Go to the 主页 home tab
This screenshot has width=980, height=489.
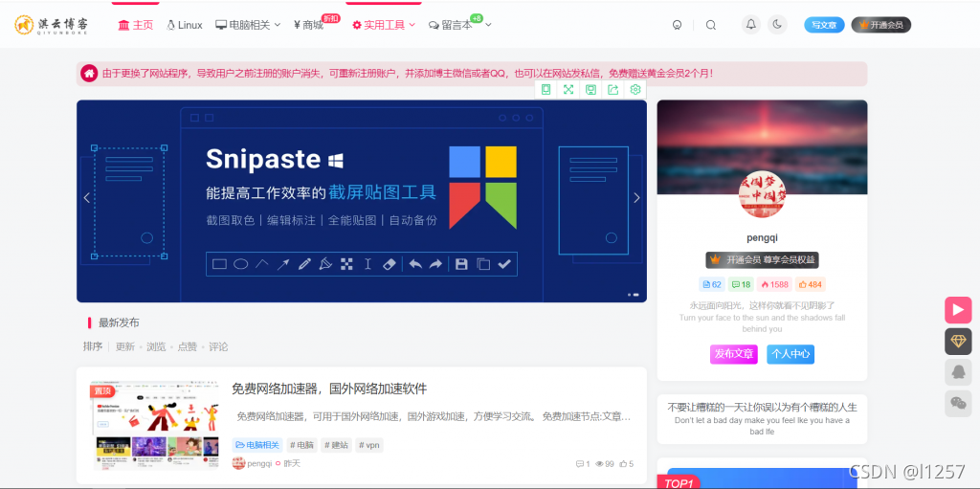pos(136,25)
